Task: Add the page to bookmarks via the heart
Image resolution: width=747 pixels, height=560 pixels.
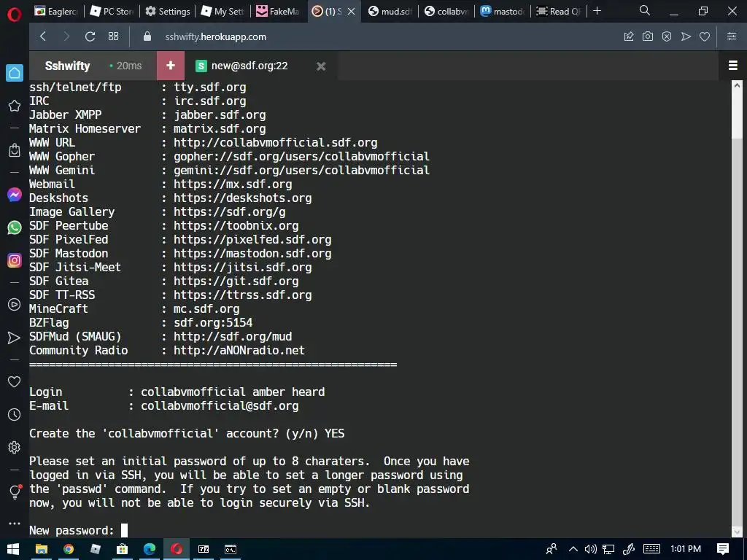Action: click(705, 36)
